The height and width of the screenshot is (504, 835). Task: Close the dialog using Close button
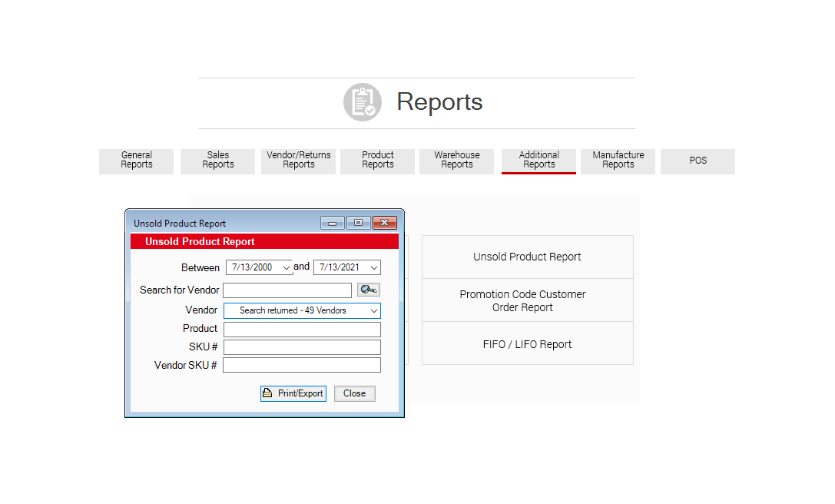[x=354, y=393]
